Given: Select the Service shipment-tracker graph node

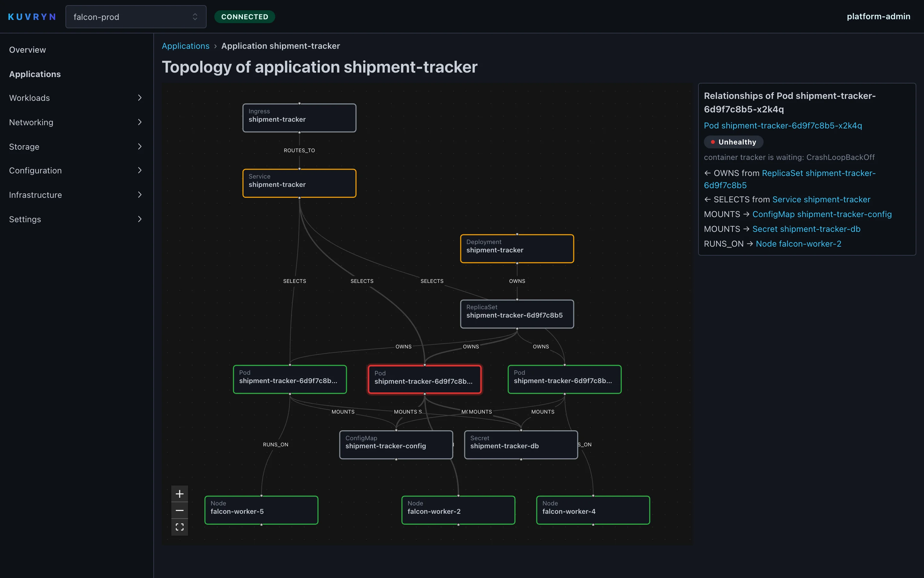Looking at the screenshot, I should (x=299, y=183).
